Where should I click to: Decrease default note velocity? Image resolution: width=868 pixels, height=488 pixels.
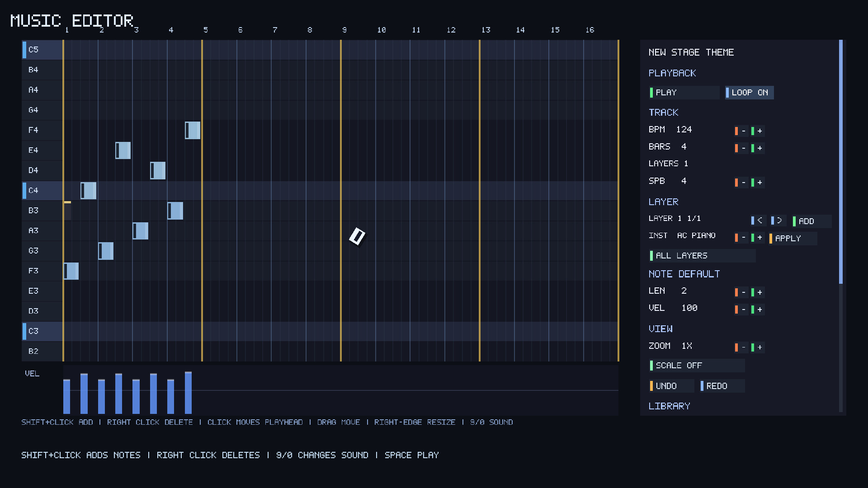(741, 310)
